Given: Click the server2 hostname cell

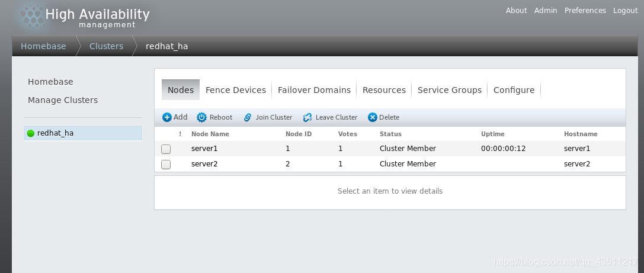Looking at the screenshot, I should click(577, 164).
